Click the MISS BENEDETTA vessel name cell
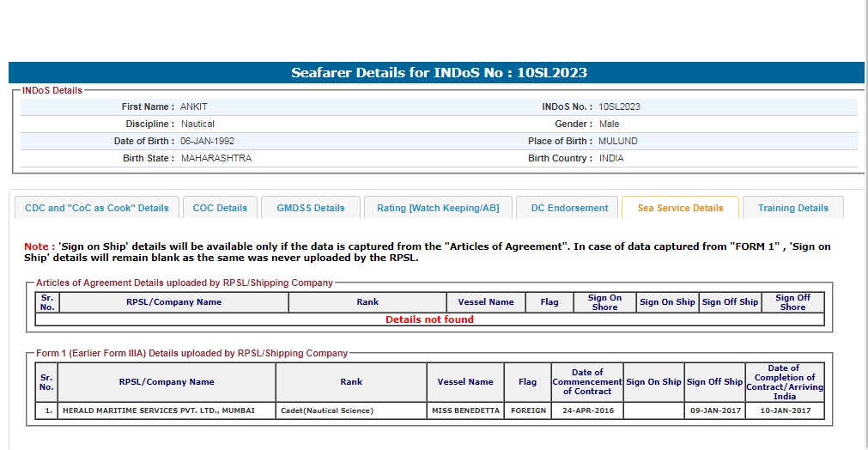Screen dimensions: 868x450 (x=465, y=410)
